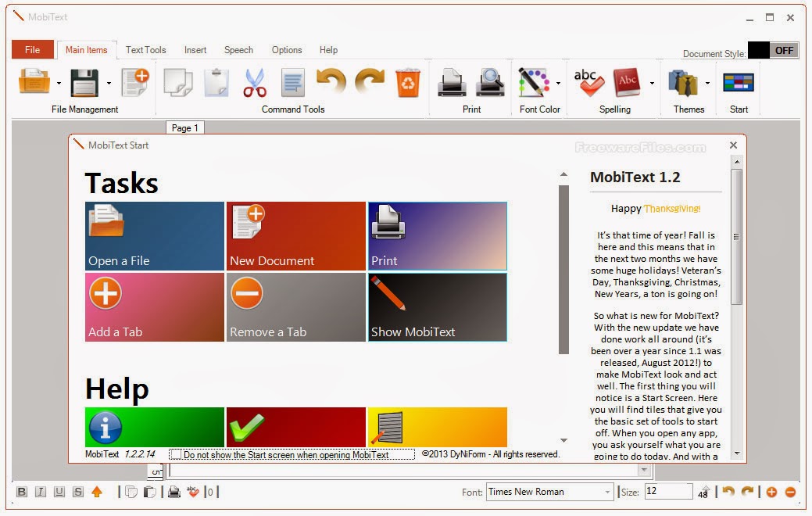Click the Size input field showing 12

click(x=668, y=491)
